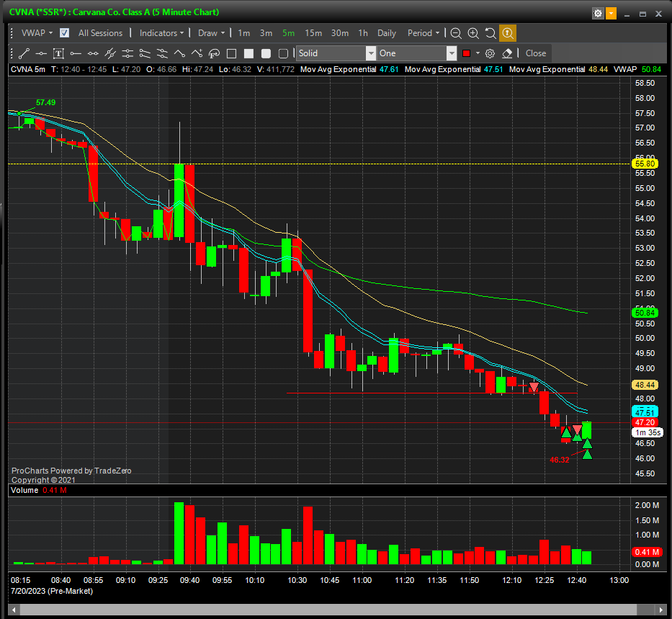672x619 pixels.
Task: Click the 7/20/2023 (Pre-Market) date label
Action: click(x=52, y=591)
